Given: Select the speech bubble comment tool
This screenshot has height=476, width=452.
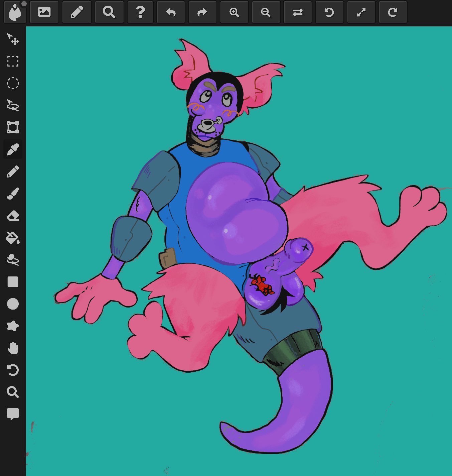Looking at the screenshot, I should pyautogui.click(x=13, y=414).
